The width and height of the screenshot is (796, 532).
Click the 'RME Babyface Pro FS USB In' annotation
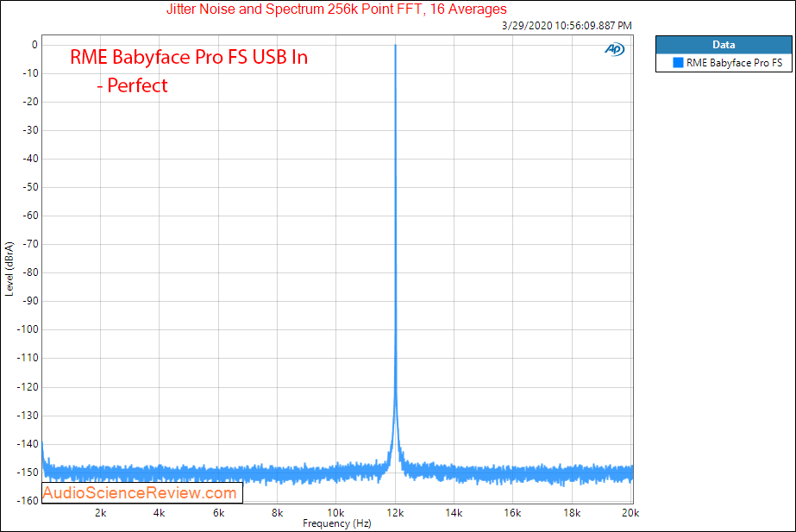[x=189, y=57]
